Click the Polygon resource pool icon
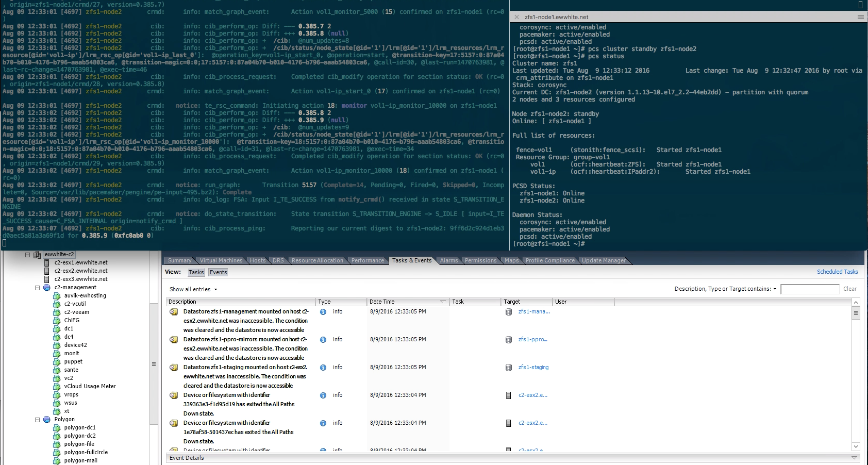Screen dimensions: 868x465 click(x=47, y=419)
